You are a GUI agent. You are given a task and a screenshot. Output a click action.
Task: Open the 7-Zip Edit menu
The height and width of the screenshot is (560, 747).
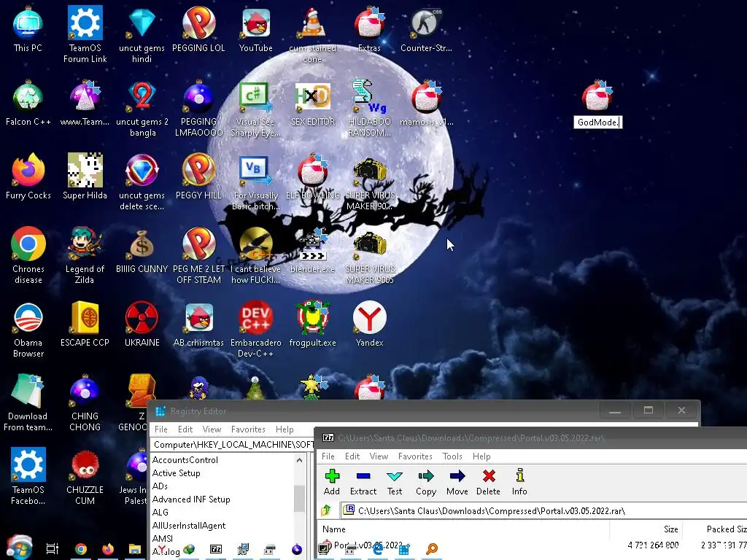[x=352, y=456]
